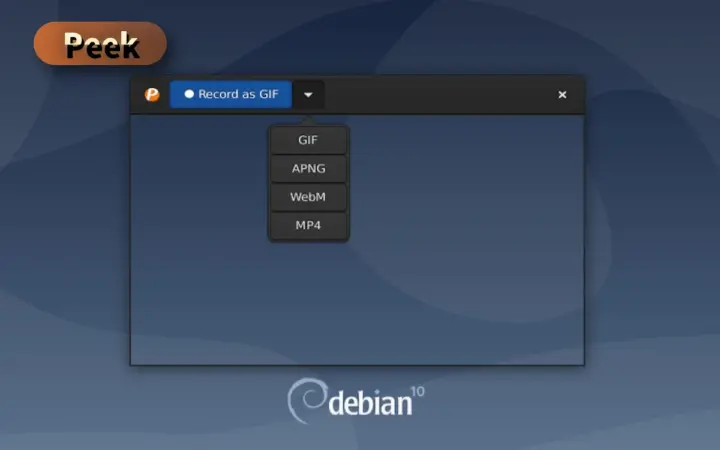This screenshot has width=720, height=450.
Task: Start recording with Record as GIF
Action: tap(231, 95)
